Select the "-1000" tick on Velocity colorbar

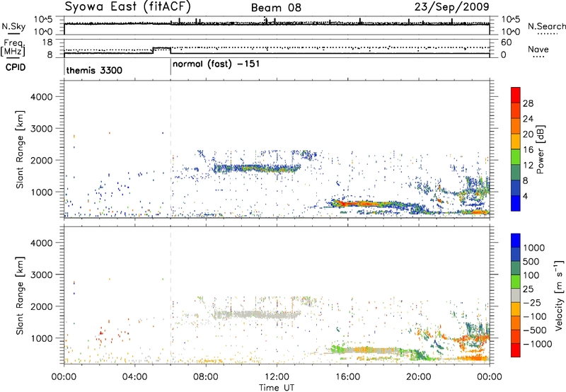(x=538, y=344)
